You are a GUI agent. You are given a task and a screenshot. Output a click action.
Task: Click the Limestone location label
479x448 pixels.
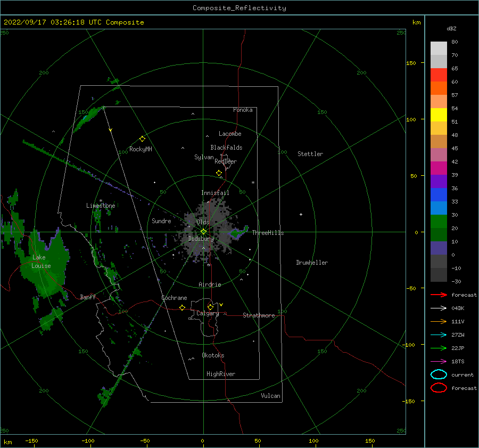point(101,206)
